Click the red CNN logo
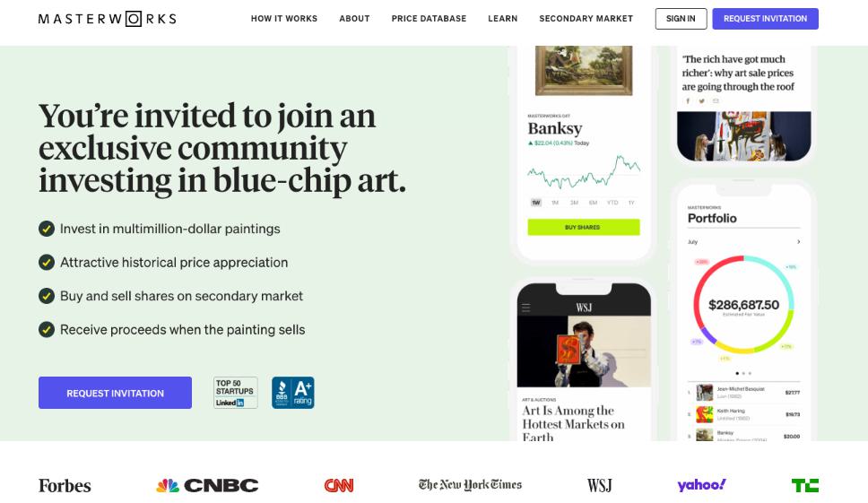The height and width of the screenshot is (503, 868). (x=339, y=485)
